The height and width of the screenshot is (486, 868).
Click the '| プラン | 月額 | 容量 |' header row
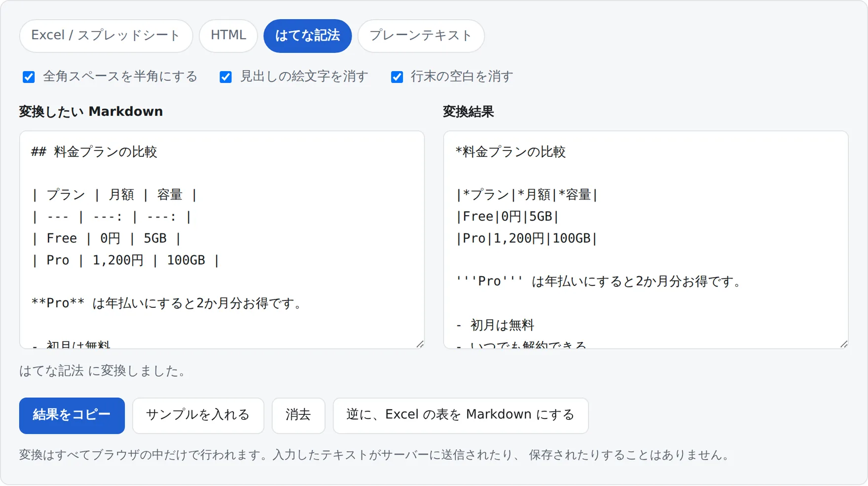tap(114, 195)
